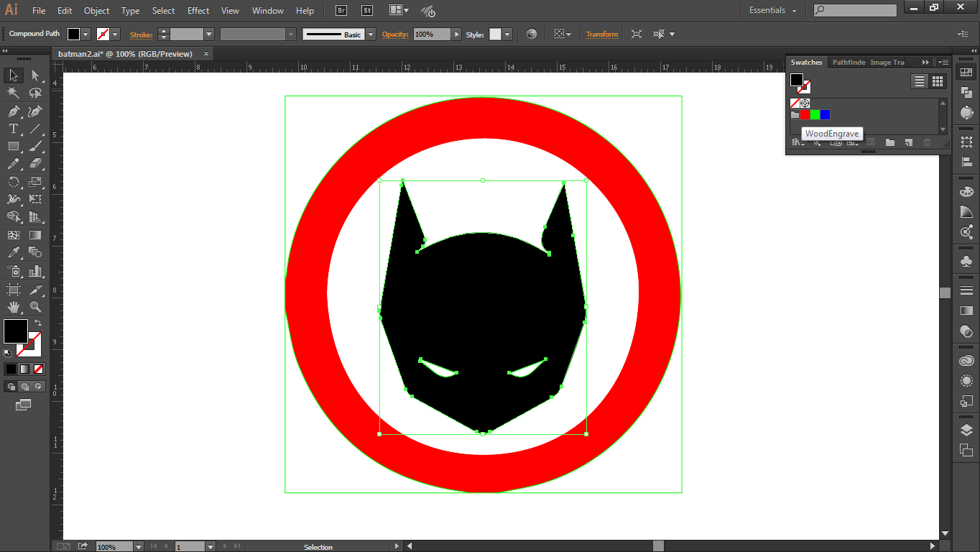980x552 pixels.
Task: Open fill color dropdown in control bar
Action: [x=86, y=34]
